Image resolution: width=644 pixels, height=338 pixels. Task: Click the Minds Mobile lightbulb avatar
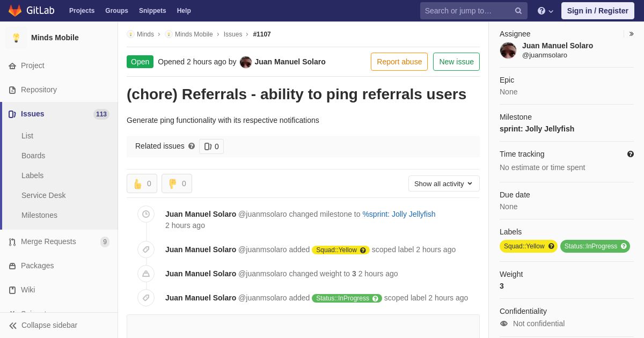[16, 38]
